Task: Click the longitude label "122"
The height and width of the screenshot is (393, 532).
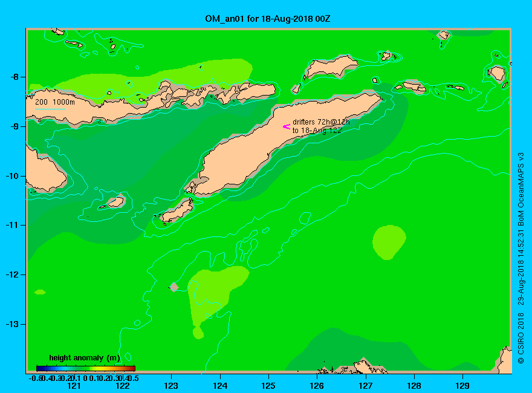Action: pyautogui.click(x=123, y=386)
